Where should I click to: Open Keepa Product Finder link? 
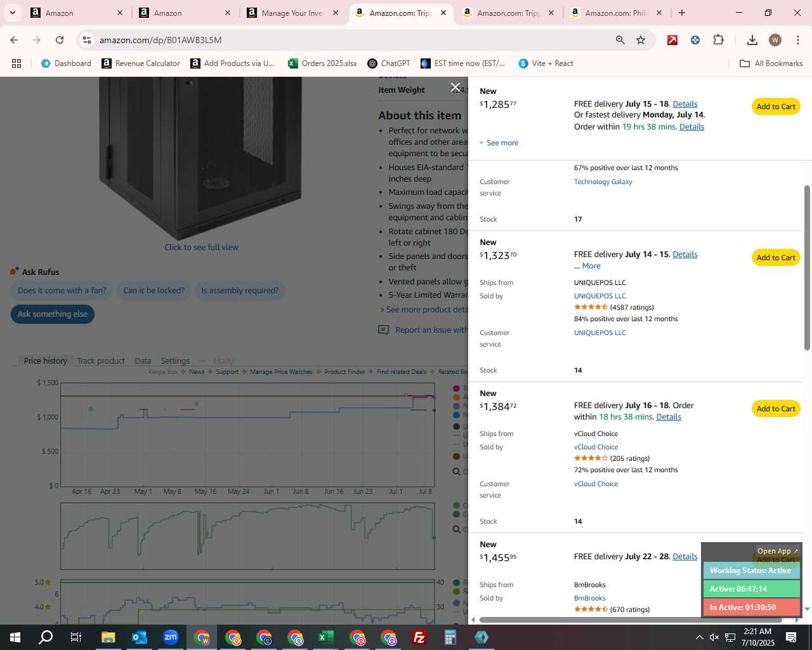344,372
